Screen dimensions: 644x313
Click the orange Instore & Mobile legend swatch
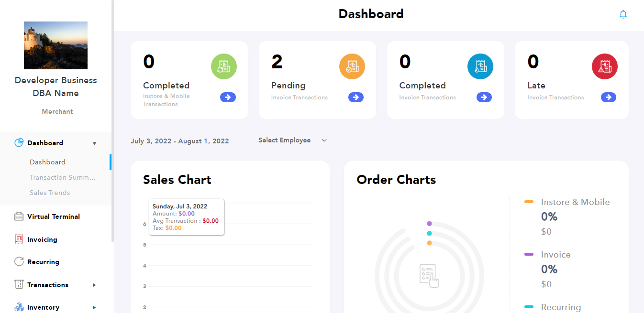point(529,202)
